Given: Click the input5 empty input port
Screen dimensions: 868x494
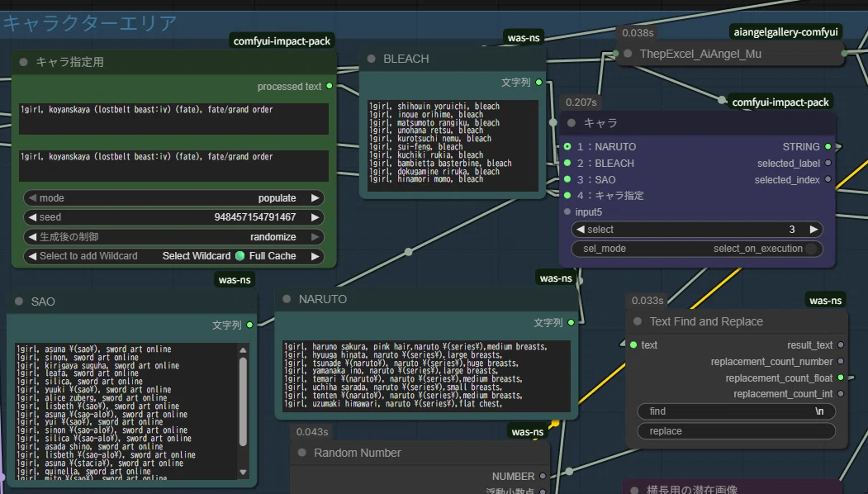Looking at the screenshot, I should [567, 211].
